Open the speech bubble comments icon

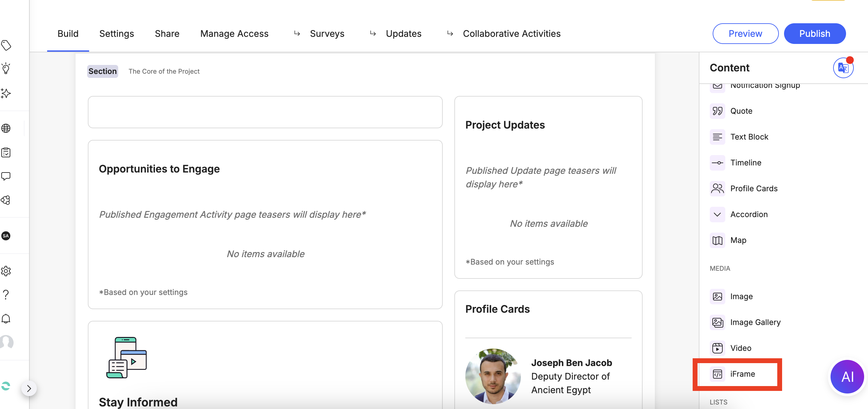pyautogui.click(x=6, y=176)
